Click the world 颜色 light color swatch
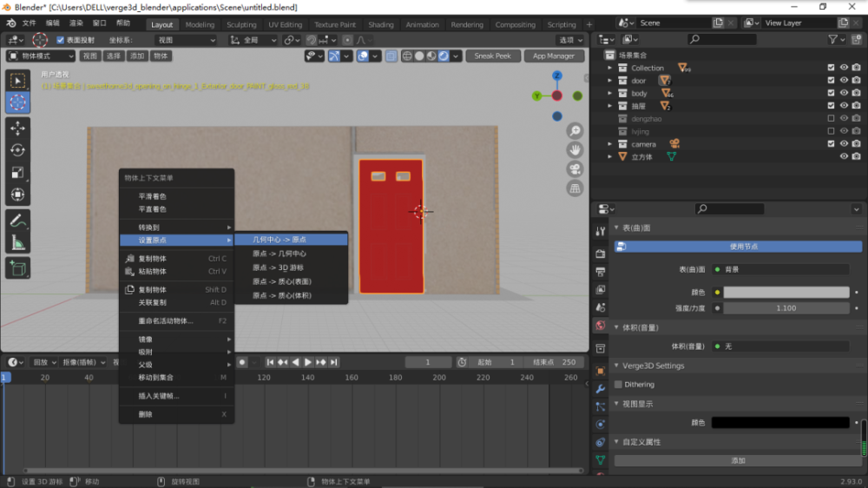This screenshot has height=488, width=868. [786, 292]
